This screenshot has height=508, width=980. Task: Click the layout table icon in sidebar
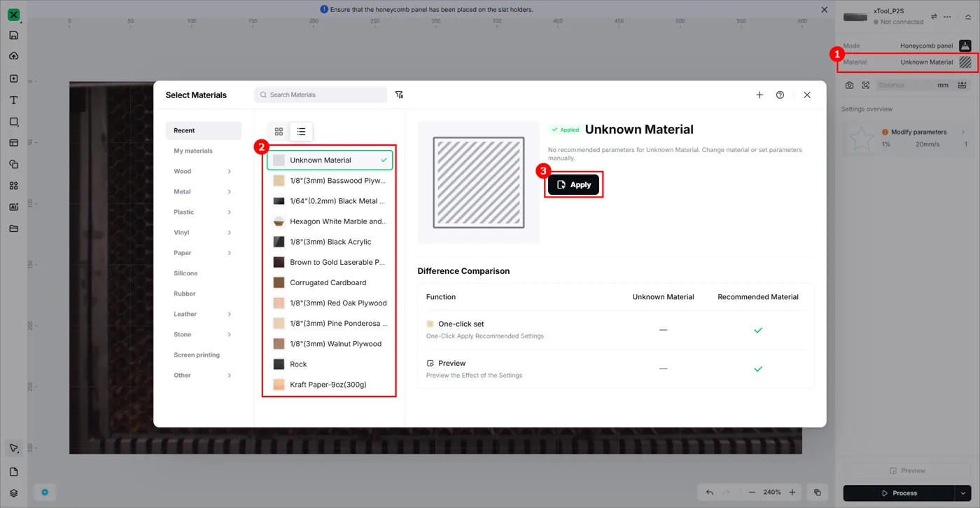point(13,143)
